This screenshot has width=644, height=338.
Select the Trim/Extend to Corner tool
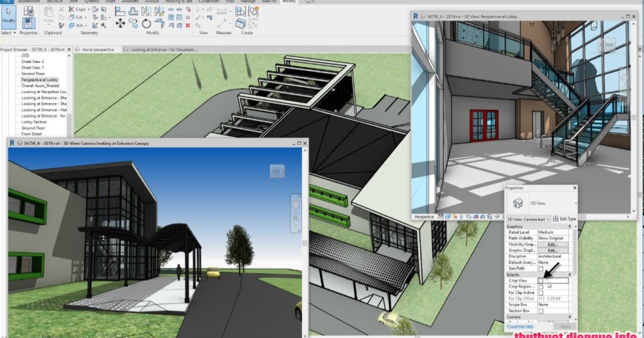159,23
